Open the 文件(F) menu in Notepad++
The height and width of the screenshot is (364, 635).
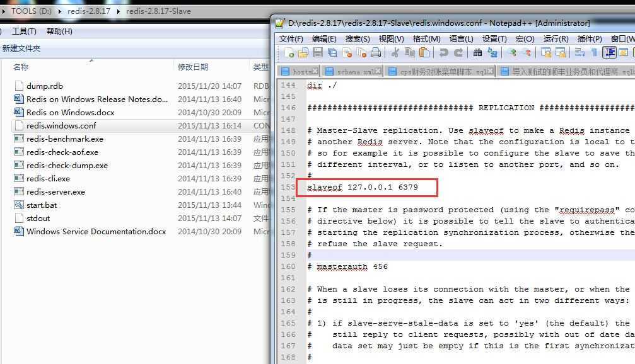click(x=291, y=39)
